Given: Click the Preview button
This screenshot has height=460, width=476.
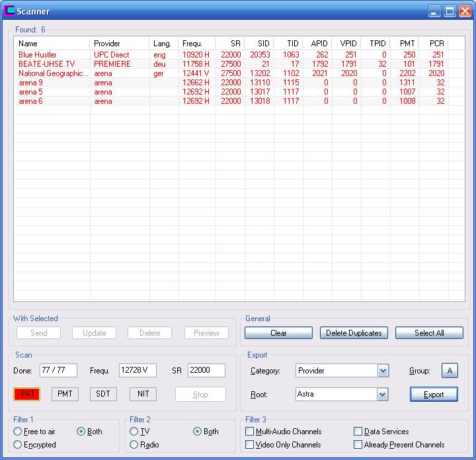Looking at the screenshot, I should click(206, 333).
